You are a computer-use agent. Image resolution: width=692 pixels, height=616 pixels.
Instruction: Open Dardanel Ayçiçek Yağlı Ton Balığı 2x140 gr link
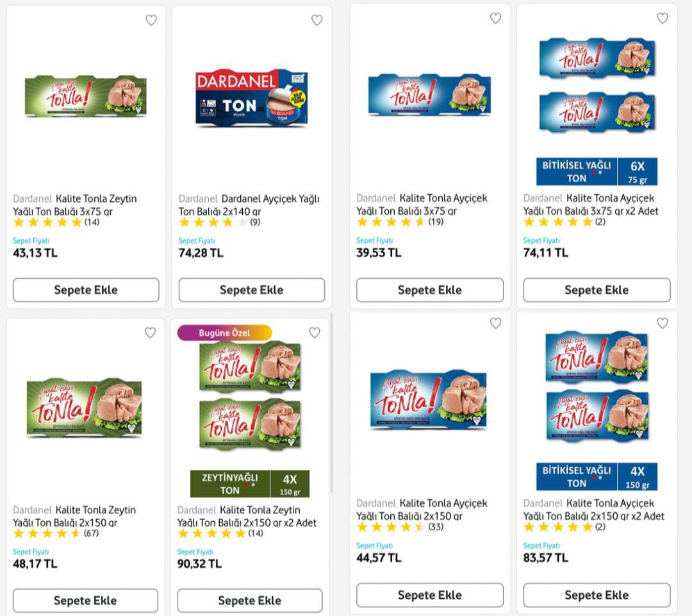249,204
